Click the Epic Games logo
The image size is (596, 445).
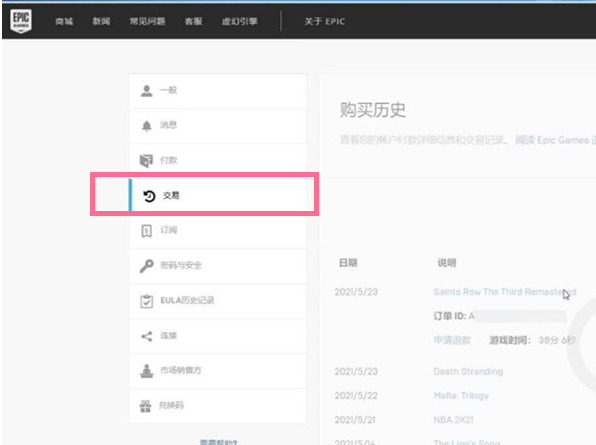21,21
